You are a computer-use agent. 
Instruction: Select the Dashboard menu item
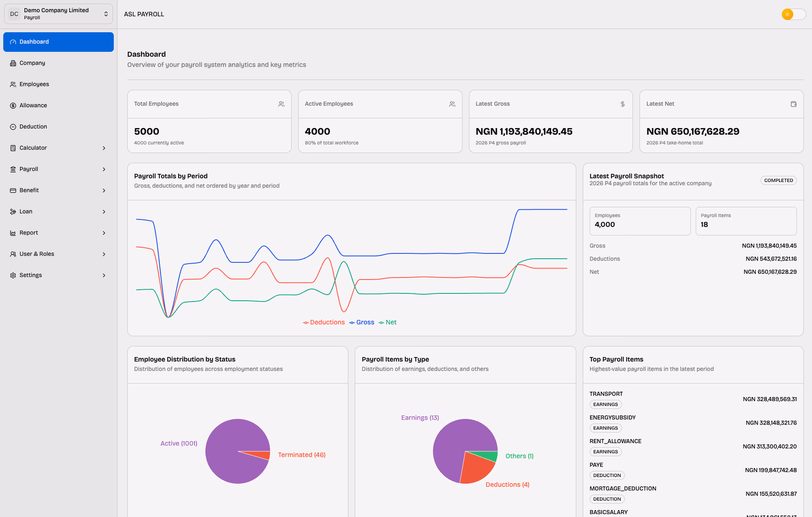tap(58, 42)
